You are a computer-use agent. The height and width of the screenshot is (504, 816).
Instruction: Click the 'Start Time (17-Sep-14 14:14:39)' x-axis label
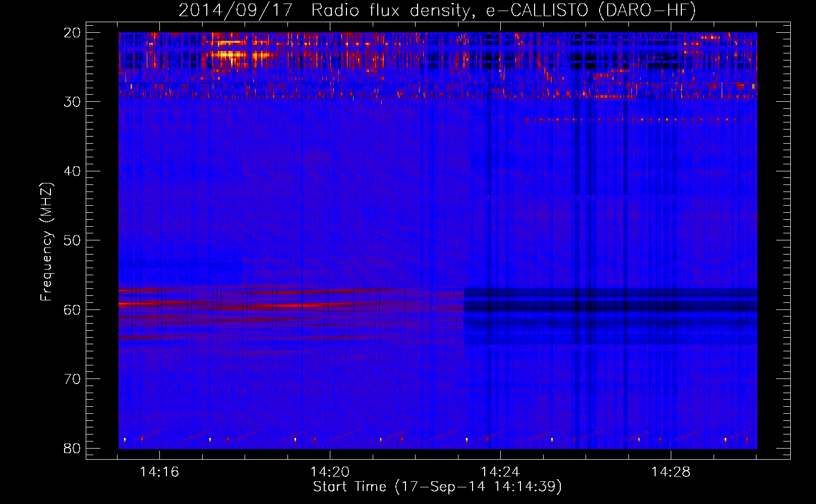[437, 487]
